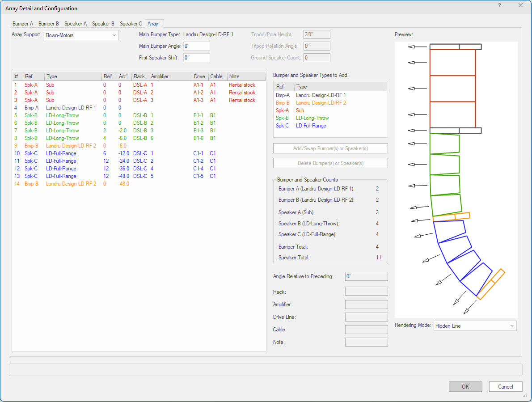The height and width of the screenshot is (402, 532).
Task: Select row 5 Spk-B LD-Long-Throw
Action: (139, 115)
